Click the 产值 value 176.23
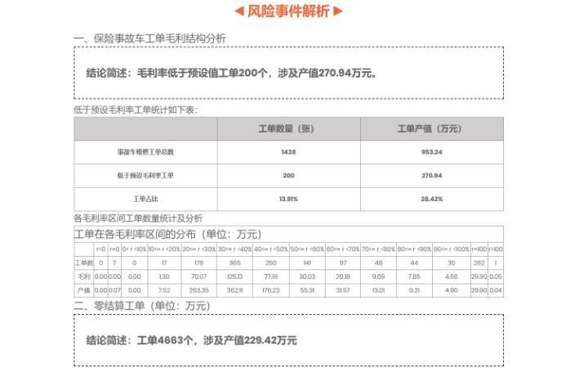This screenshot has height=368, width=588. [271, 290]
